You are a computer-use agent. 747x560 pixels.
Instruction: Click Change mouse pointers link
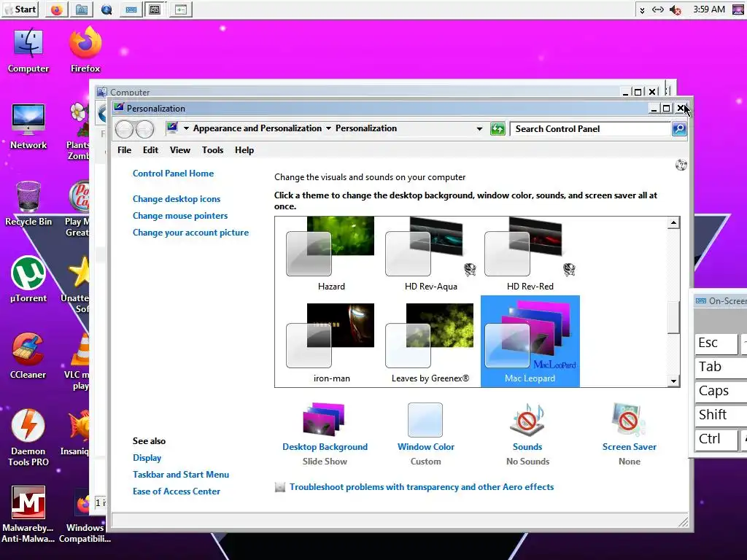(180, 216)
